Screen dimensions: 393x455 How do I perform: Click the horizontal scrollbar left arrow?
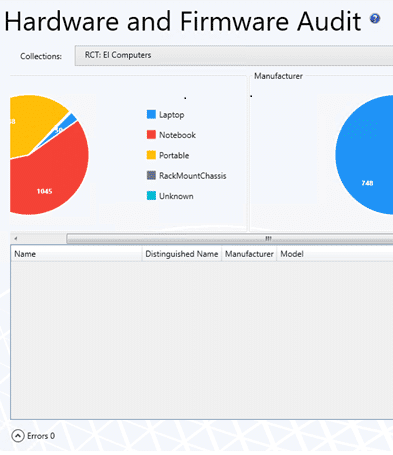point(15,238)
